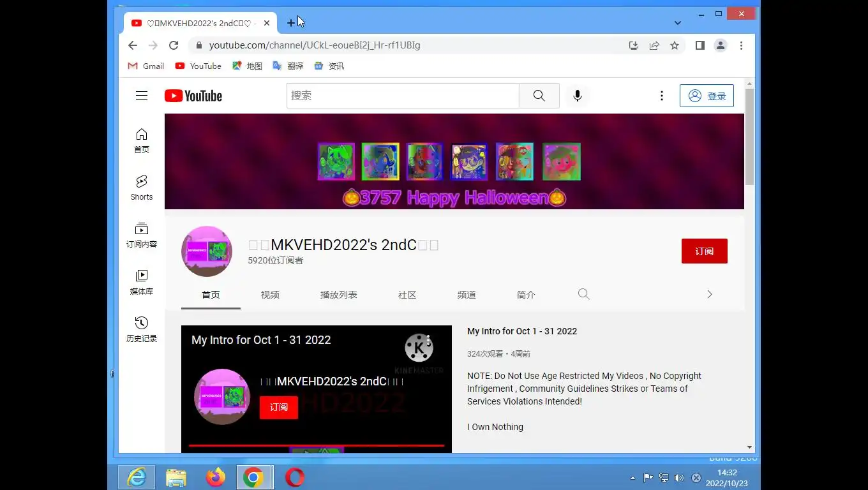The height and width of the screenshot is (490, 868).
Task: Click the volume tray icon
Action: tap(678, 478)
